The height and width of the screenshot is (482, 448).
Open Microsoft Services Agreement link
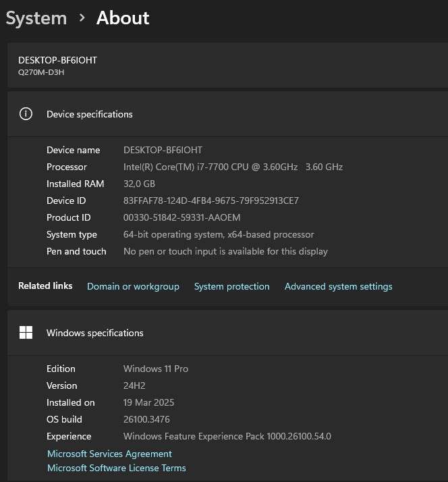click(x=110, y=454)
